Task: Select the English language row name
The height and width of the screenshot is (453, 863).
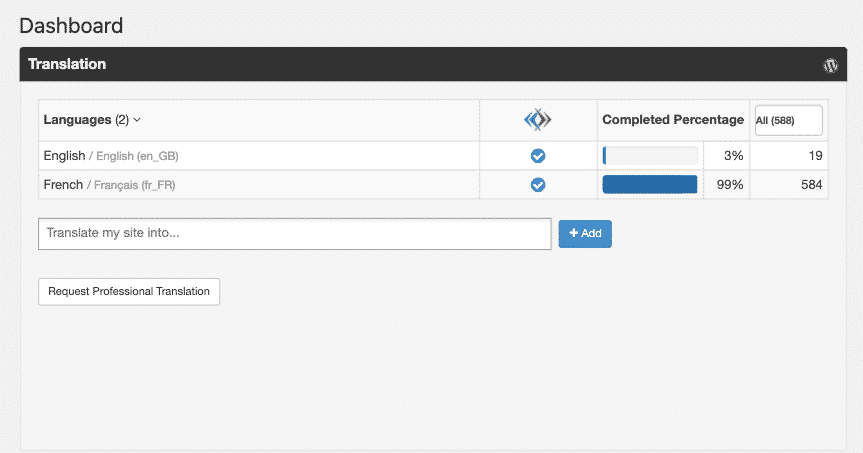Action: (x=64, y=156)
